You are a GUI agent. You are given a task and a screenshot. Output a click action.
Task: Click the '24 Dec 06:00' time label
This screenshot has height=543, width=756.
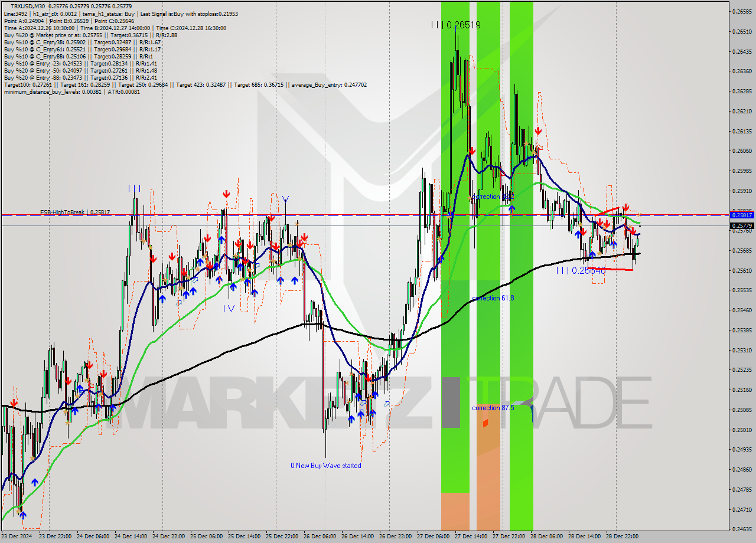click(93, 537)
